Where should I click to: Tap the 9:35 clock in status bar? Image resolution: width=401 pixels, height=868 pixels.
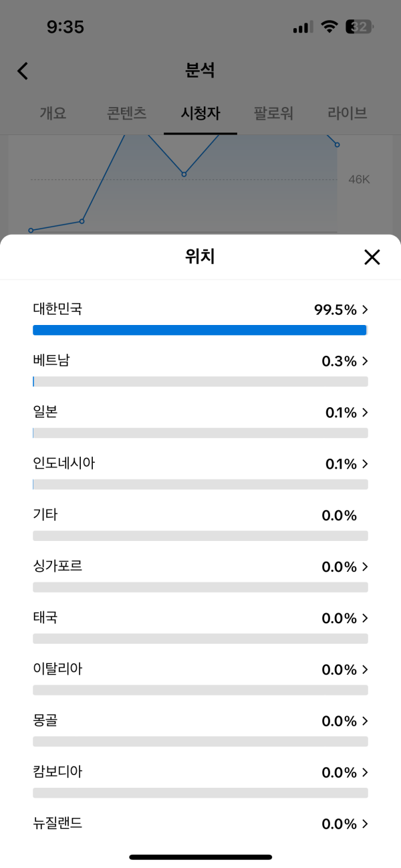pos(65,27)
